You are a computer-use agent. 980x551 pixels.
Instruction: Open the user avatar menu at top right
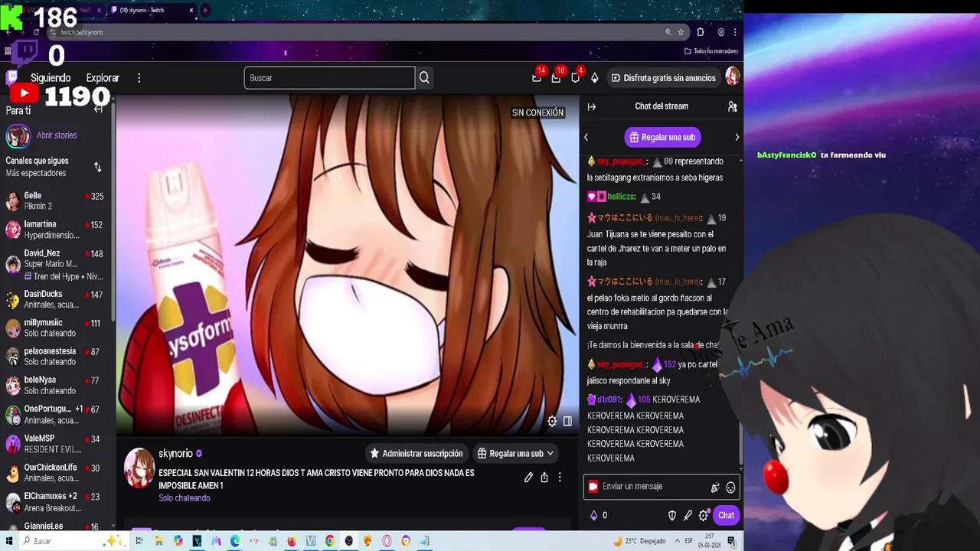[733, 77]
